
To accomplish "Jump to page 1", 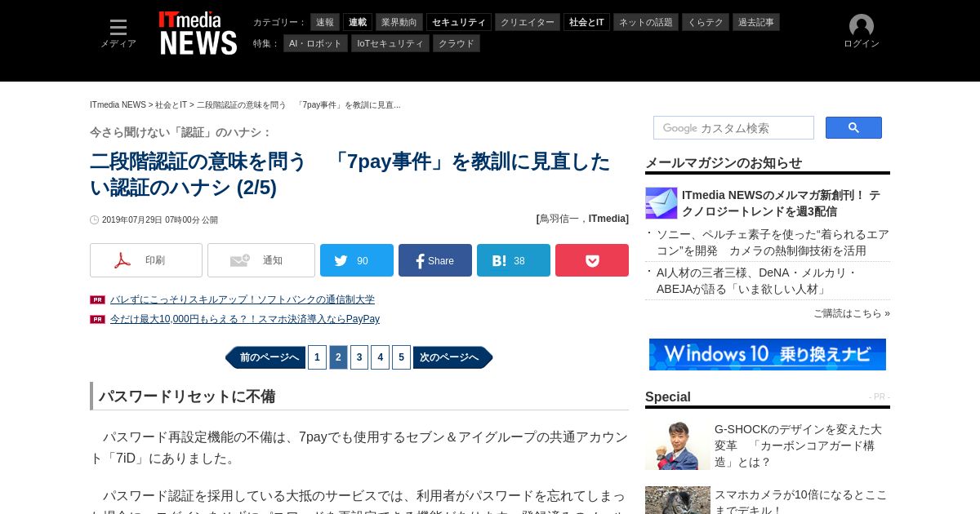I will click(x=317, y=357).
